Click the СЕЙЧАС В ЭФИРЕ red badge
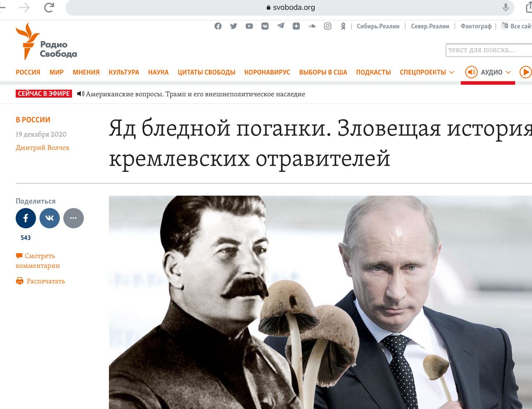 [44, 94]
